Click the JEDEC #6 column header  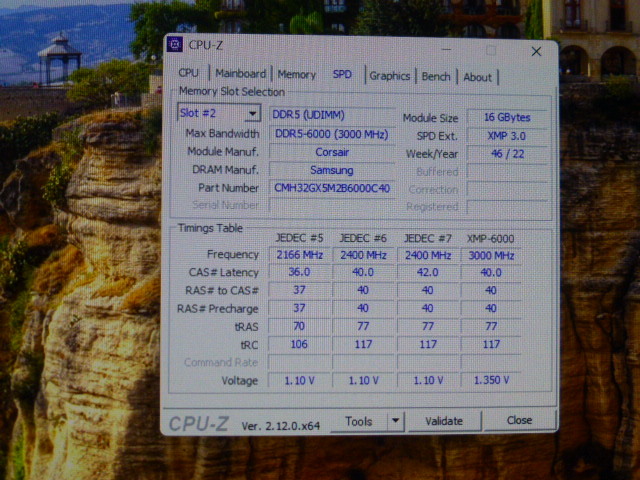(x=363, y=238)
